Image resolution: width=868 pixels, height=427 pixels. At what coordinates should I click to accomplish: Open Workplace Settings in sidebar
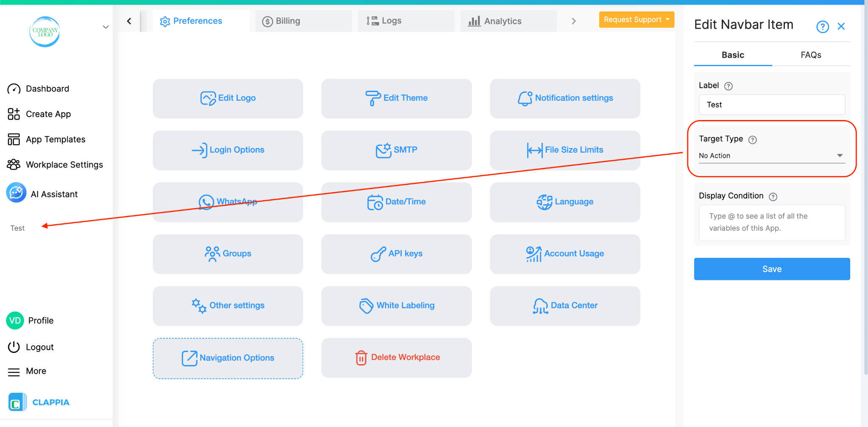pos(55,165)
